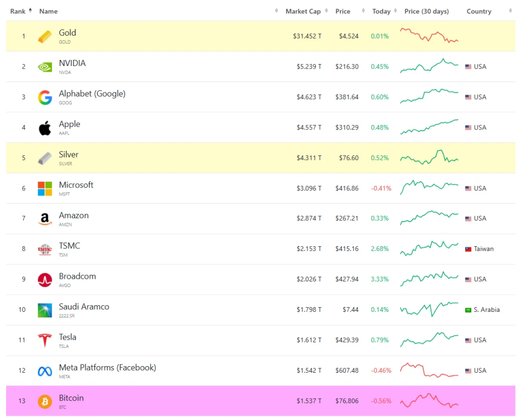Click Bitcoin's 30-day price chart
The image size is (520, 420).
pos(429,401)
